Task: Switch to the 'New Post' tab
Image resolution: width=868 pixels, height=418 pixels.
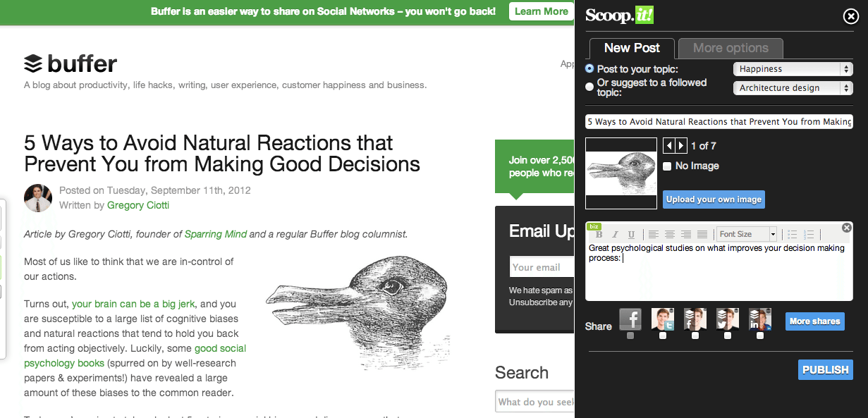Action: tap(632, 48)
